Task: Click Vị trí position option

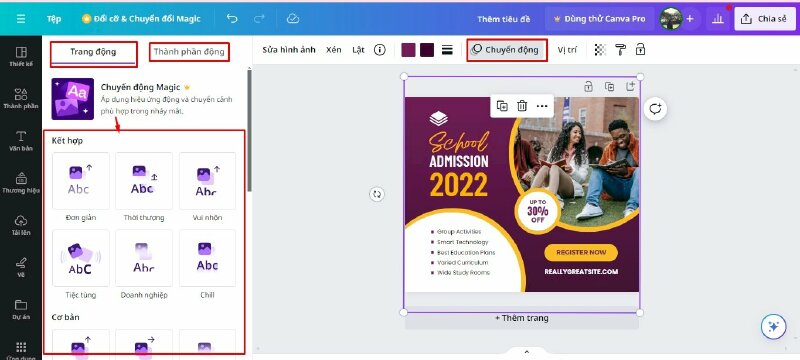Action: (x=567, y=50)
